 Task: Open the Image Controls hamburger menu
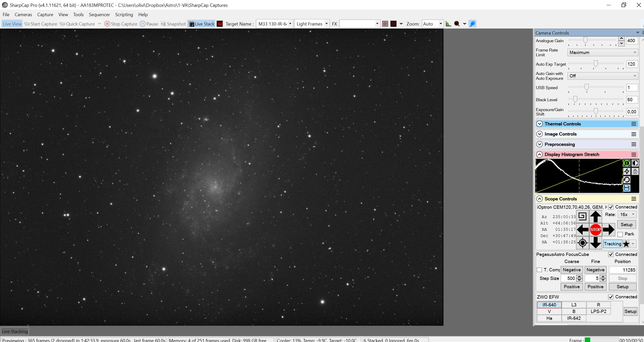pyautogui.click(x=634, y=134)
